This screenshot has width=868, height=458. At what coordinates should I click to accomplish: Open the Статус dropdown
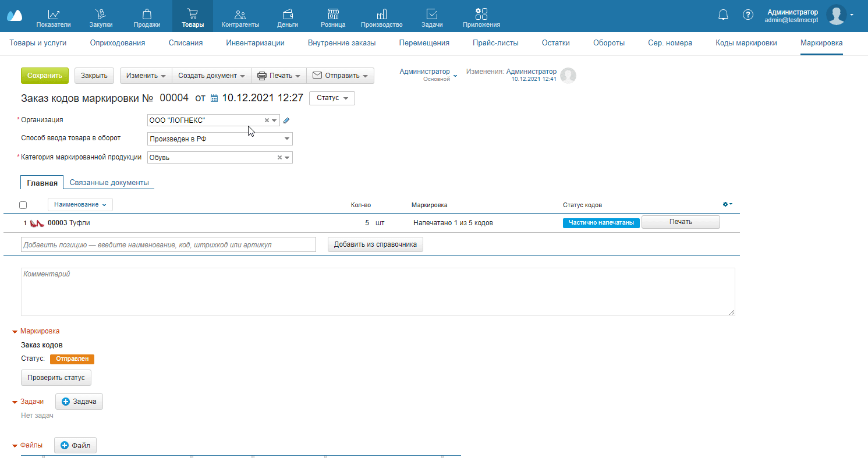point(332,98)
